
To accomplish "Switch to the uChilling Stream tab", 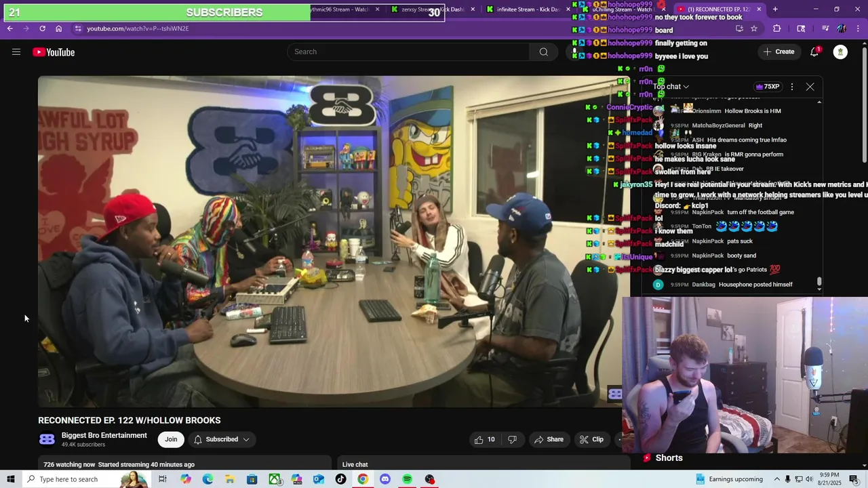I will (x=622, y=9).
